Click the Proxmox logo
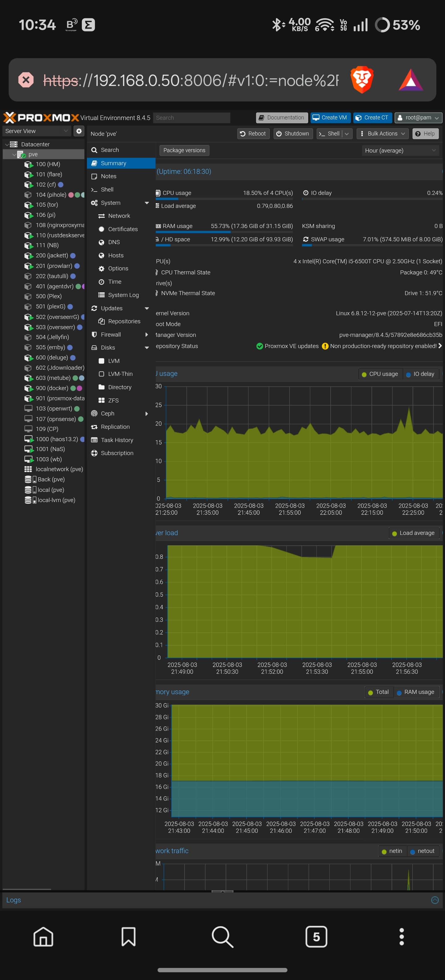Screen dimensions: 445x980 point(41,118)
